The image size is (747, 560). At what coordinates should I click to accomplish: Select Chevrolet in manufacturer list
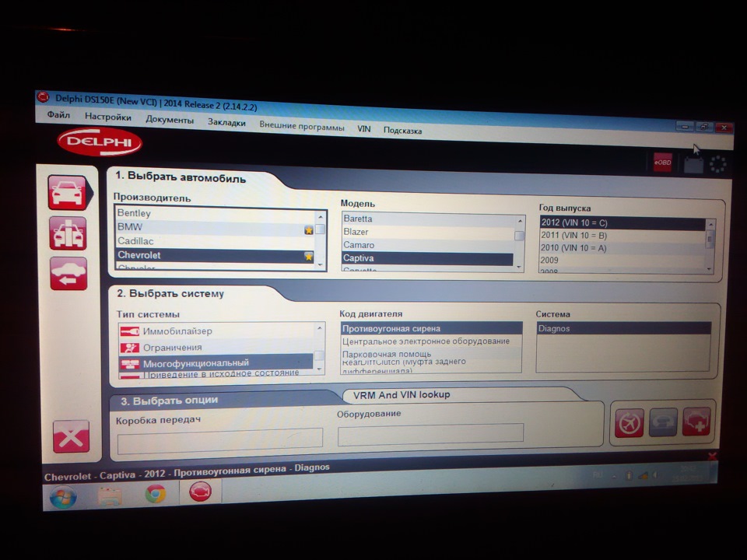pos(215,255)
